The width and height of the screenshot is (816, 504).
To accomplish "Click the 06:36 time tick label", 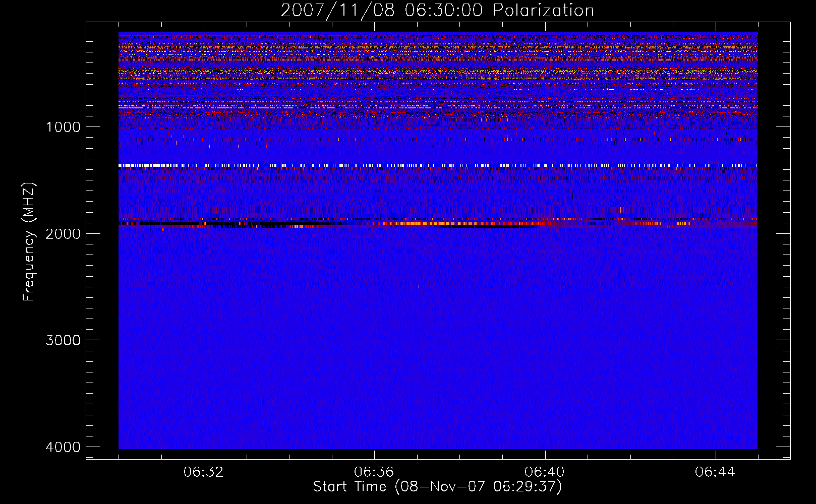I will 374,472.
